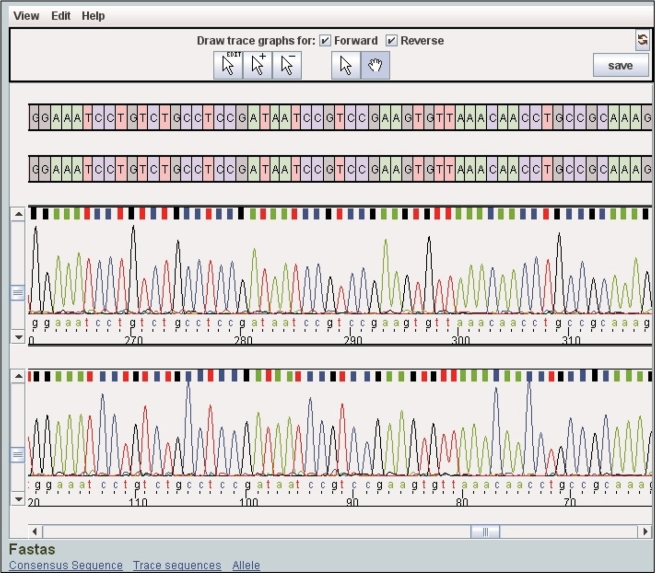Click up arrow of reverse trace scrollbar
Image resolution: width=656 pixels, height=573 pixels.
17,376
